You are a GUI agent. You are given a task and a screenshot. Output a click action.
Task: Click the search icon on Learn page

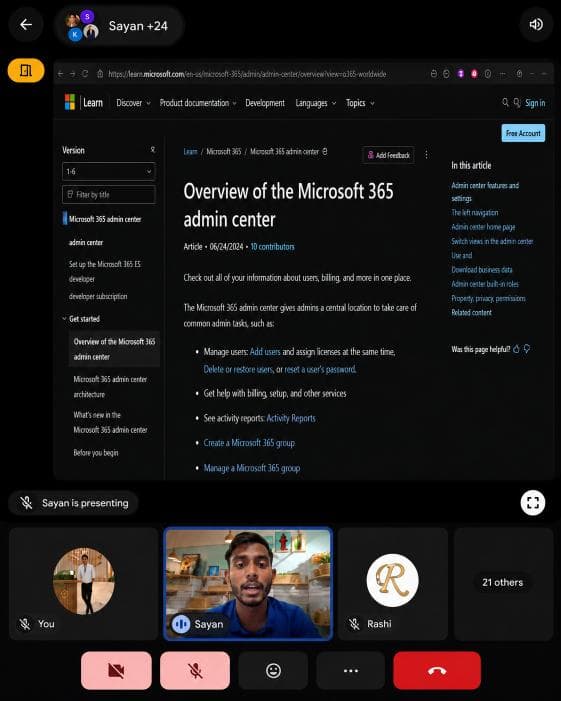pyautogui.click(x=505, y=103)
